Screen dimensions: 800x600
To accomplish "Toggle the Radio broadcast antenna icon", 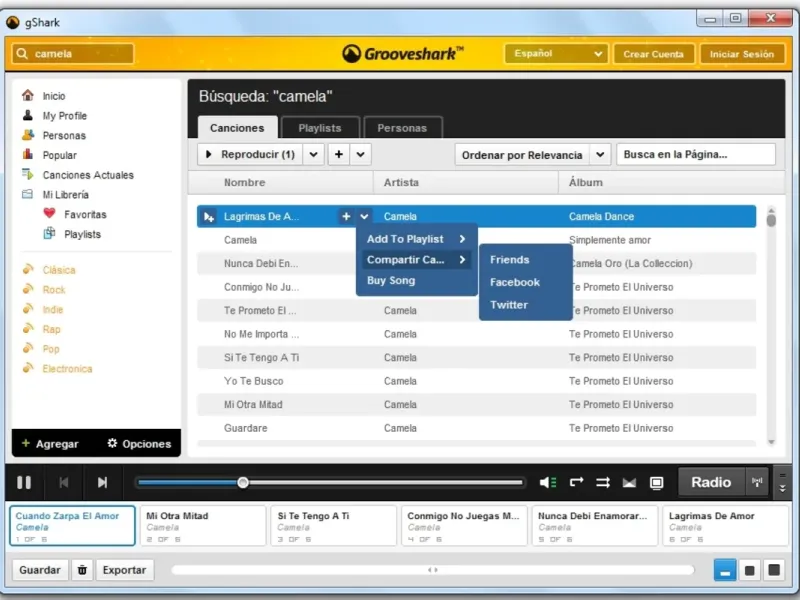I will coord(757,482).
